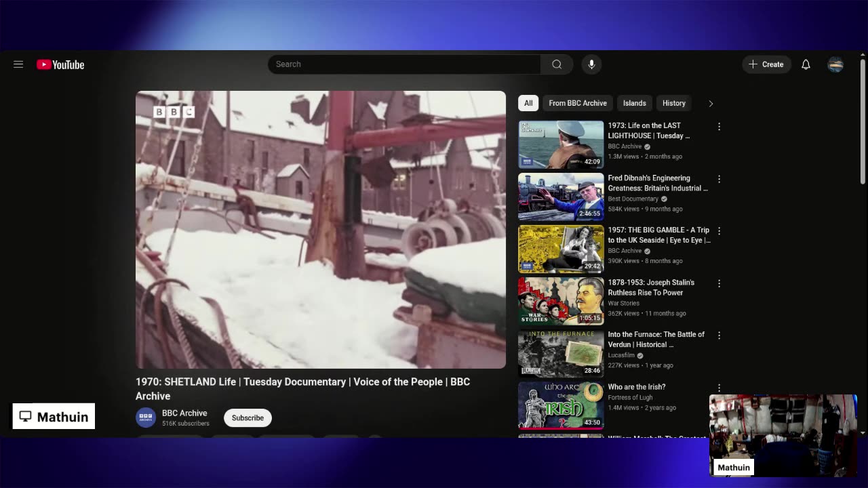Open the BBC Archive channel avatar under the video
The width and height of the screenshot is (868, 488).
[146, 418]
